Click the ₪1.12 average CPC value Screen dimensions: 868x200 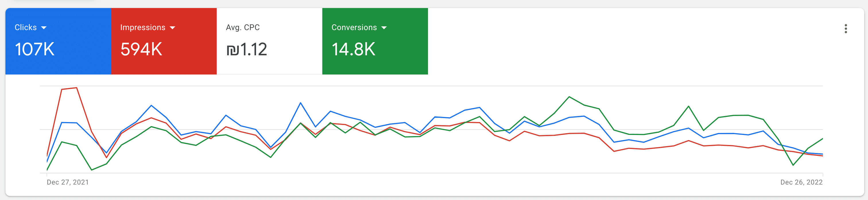click(247, 49)
